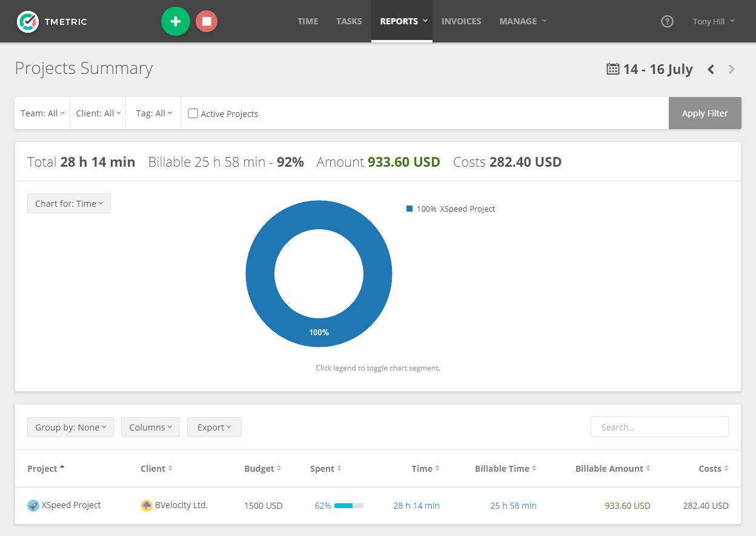Screen dimensions: 756x536
Task: Go to previous date period arrow
Action: click(x=711, y=69)
